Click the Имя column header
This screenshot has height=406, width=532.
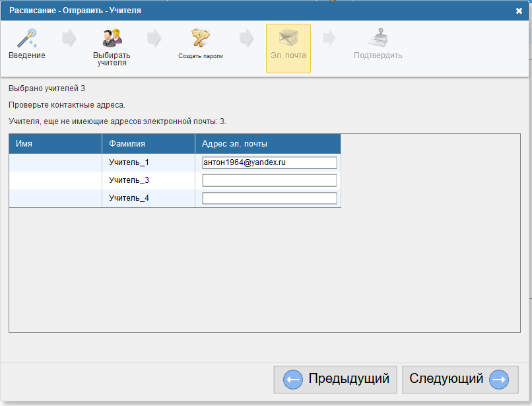click(x=55, y=143)
